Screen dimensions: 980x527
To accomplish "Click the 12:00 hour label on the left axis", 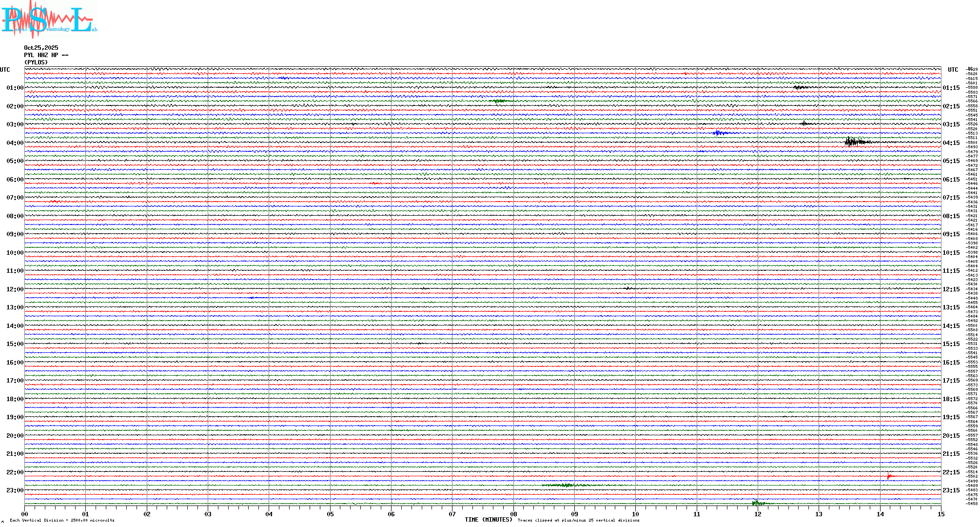I will point(15,289).
